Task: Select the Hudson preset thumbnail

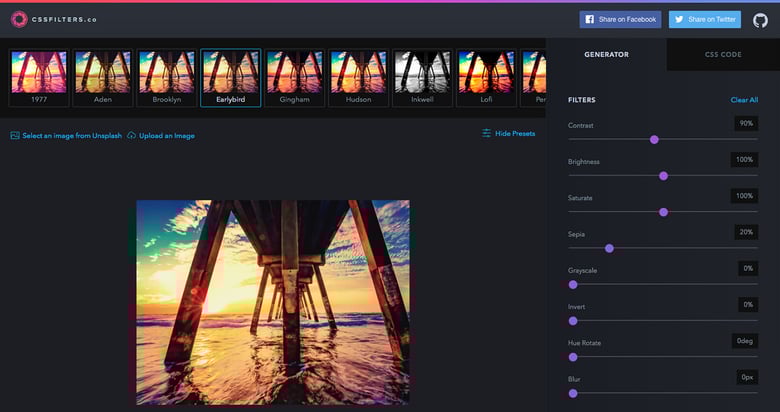Action: tap(359, 78)
